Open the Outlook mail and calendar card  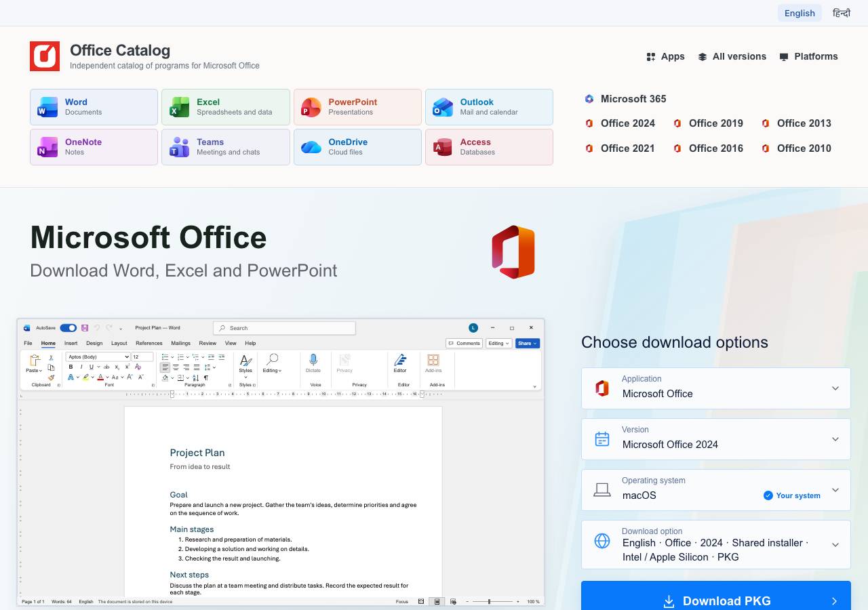(x=489, y=107)
